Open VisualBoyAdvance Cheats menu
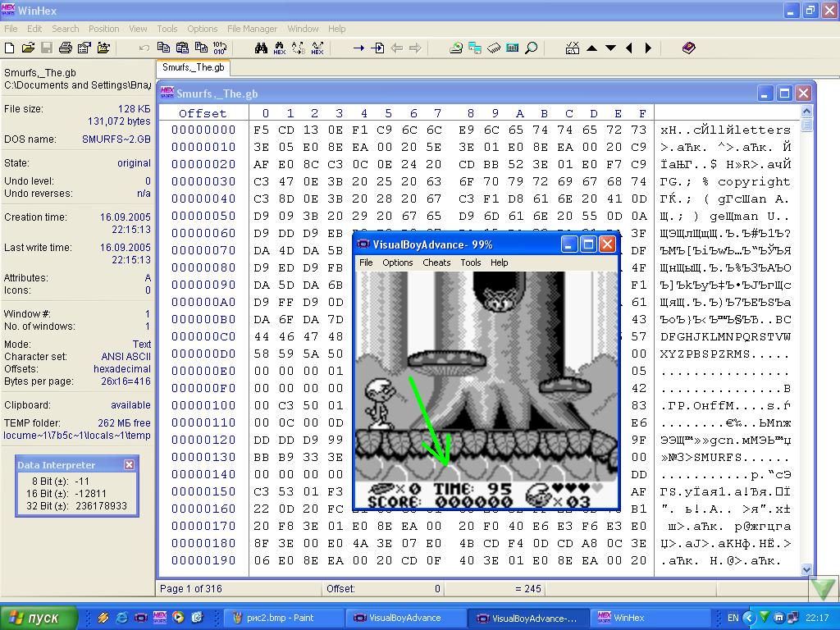The image size is (840, 630). coord(436,262)
